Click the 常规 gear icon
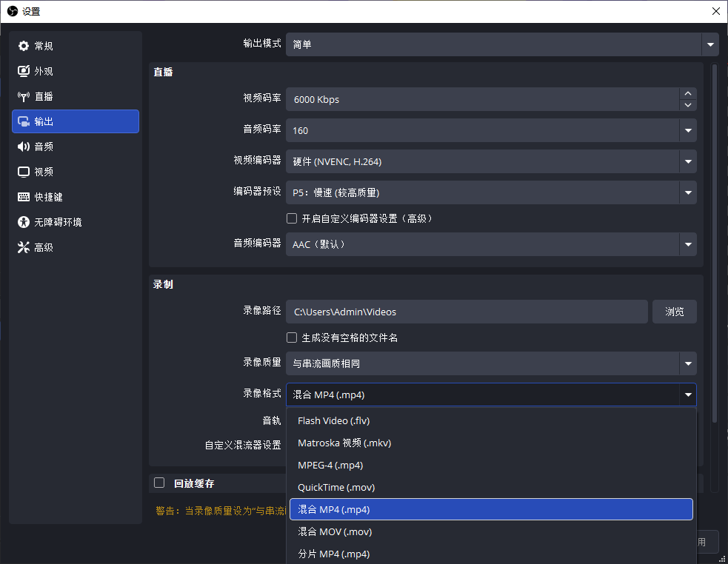728x564 pixels. (24, 46)
